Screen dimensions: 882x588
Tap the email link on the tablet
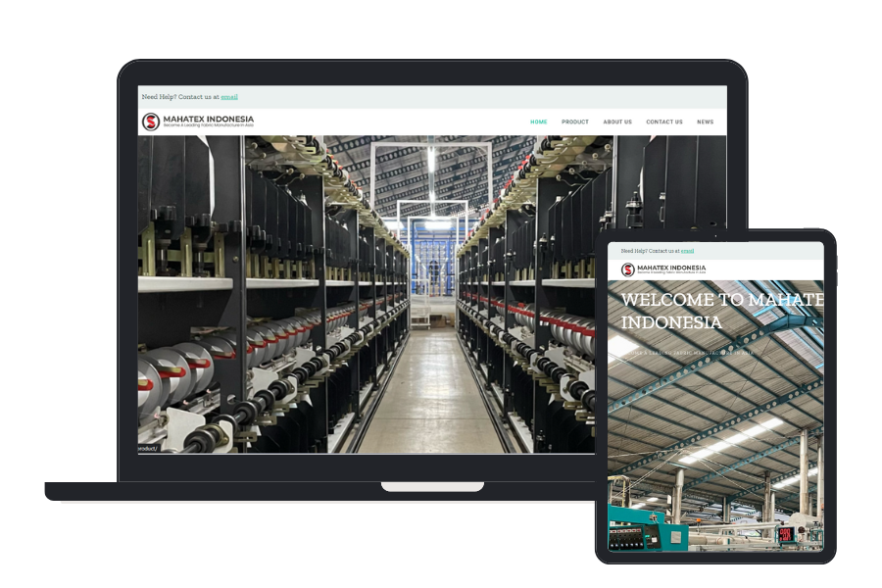click(x=687, y=251)
